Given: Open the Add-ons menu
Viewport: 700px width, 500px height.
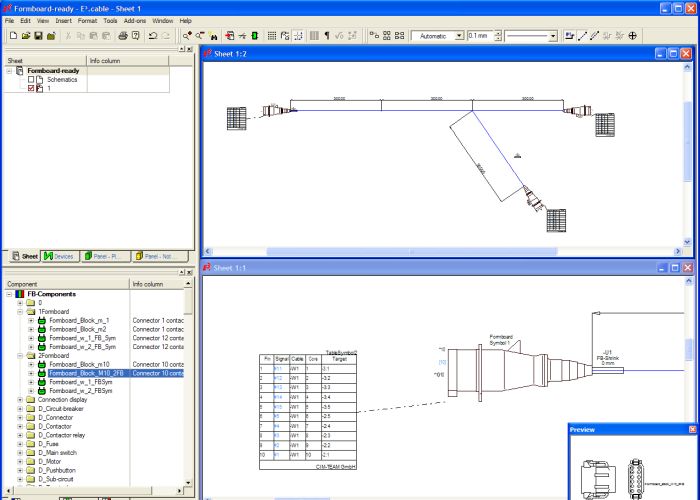Looking at the screenshot, I should 134,20.
